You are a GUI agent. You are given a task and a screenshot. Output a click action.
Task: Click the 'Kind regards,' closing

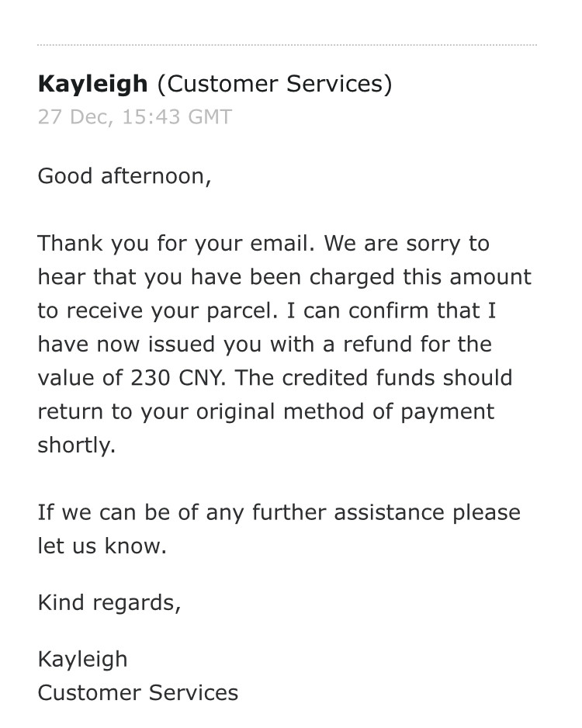point(109,603)
